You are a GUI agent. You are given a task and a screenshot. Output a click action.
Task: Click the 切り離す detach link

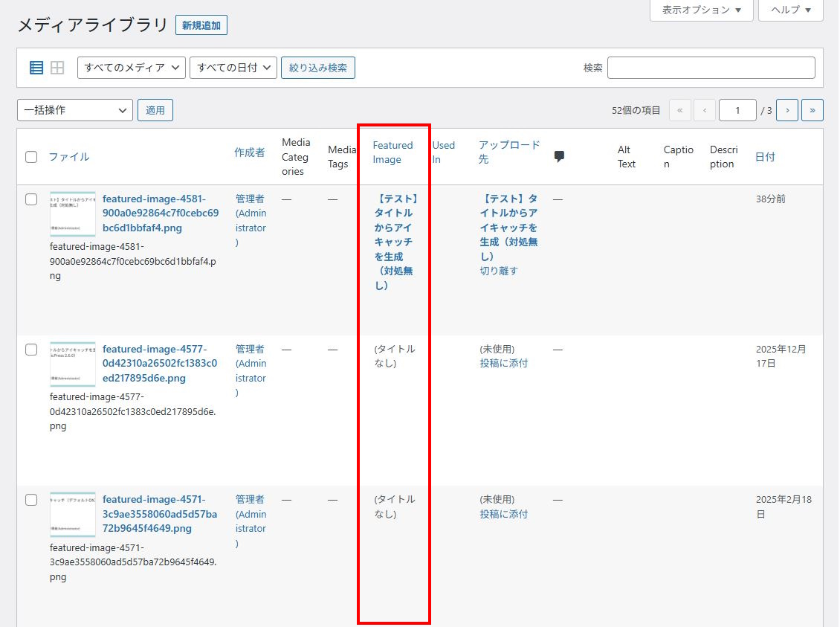(x=499, y=271)
